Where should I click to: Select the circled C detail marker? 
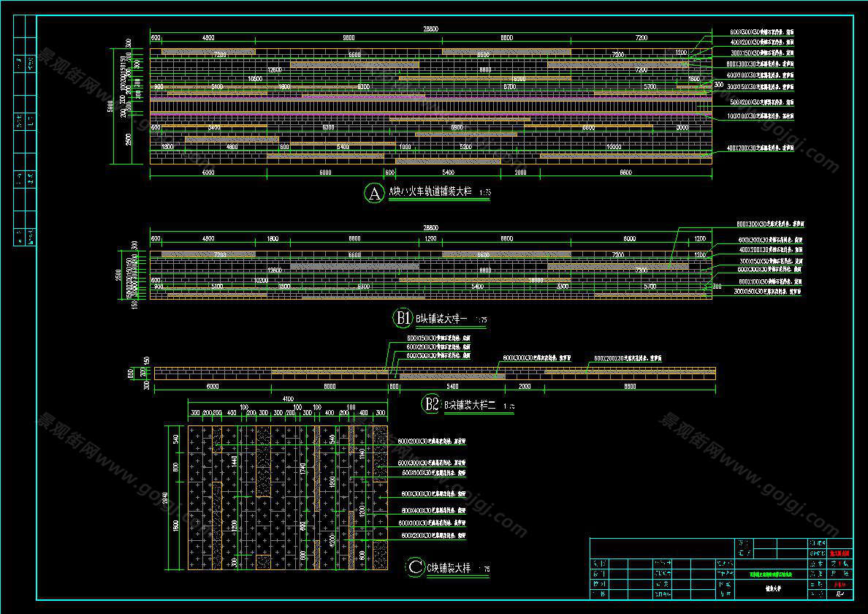[414, 566]
